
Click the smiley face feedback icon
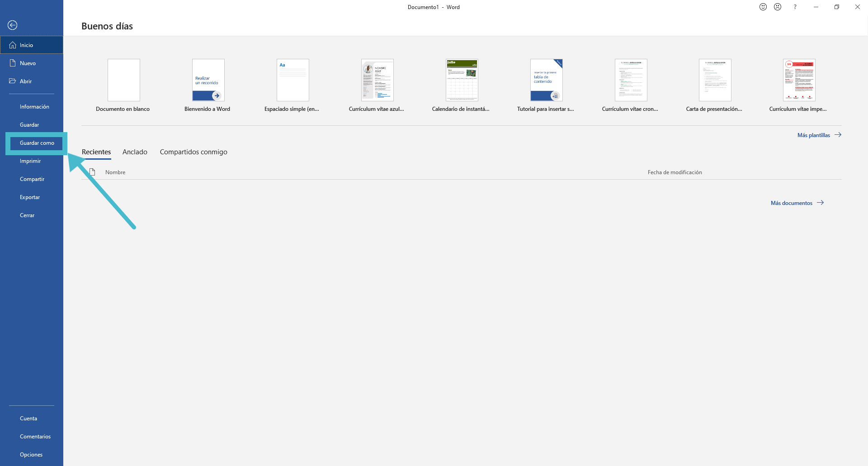point(763,7)
